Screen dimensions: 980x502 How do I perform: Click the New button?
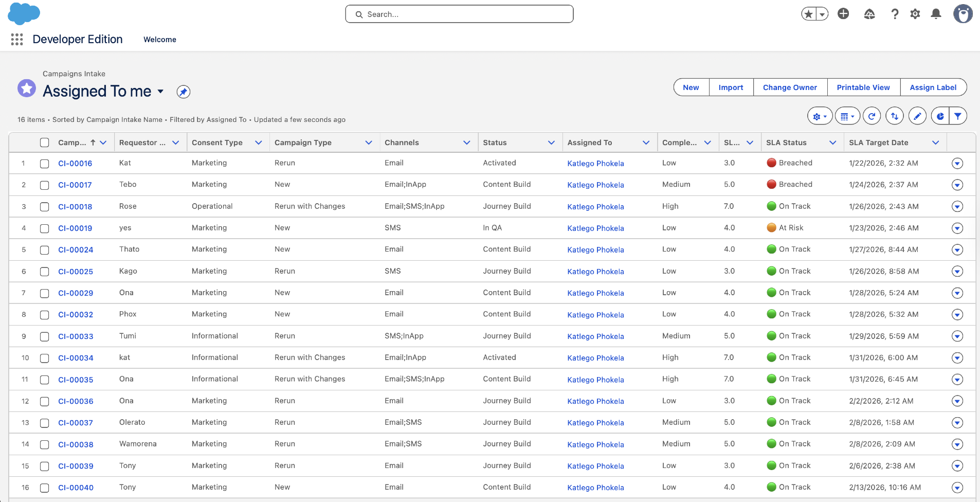click(x=691, y=87)
